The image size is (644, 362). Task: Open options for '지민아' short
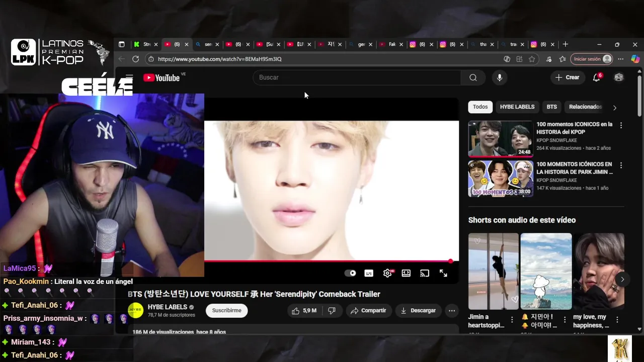565,319
